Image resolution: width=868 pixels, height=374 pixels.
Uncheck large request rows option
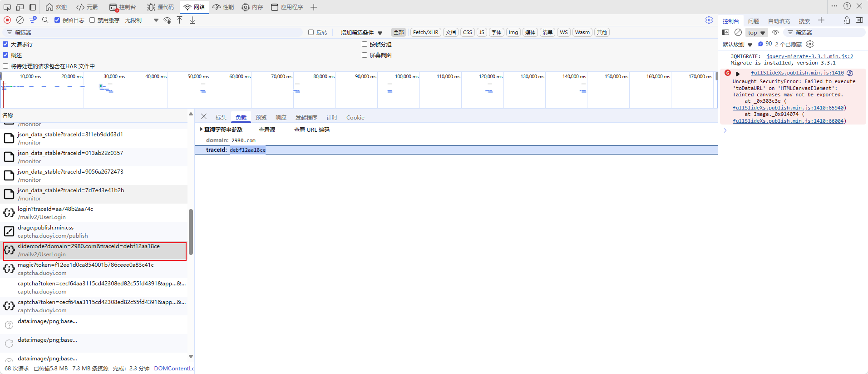5,44
